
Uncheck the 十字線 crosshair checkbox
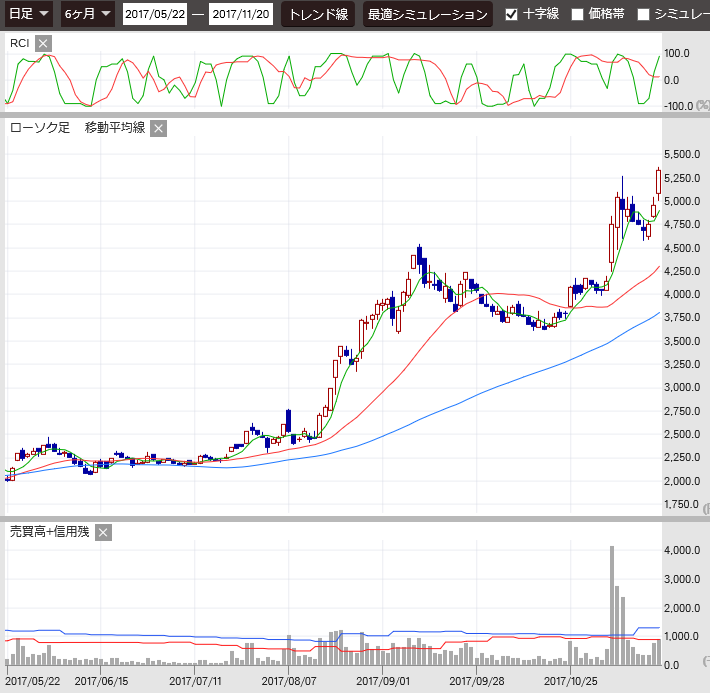[512, 15]
